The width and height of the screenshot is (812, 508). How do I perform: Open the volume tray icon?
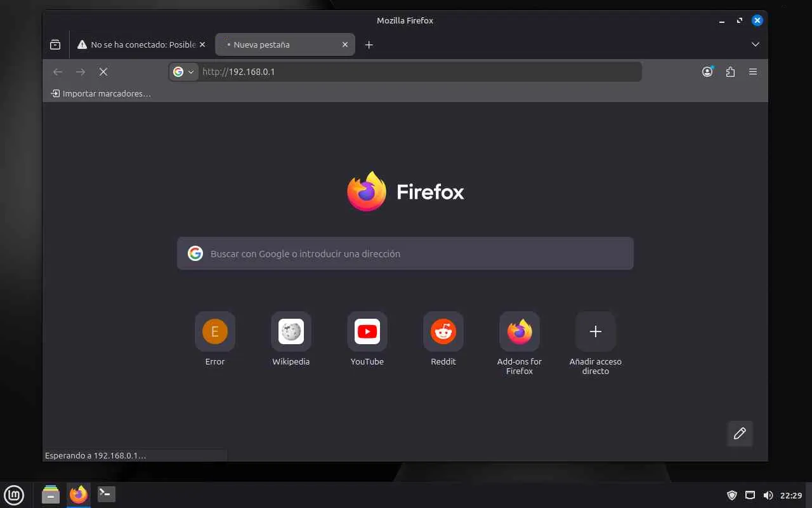coord(768,495)
